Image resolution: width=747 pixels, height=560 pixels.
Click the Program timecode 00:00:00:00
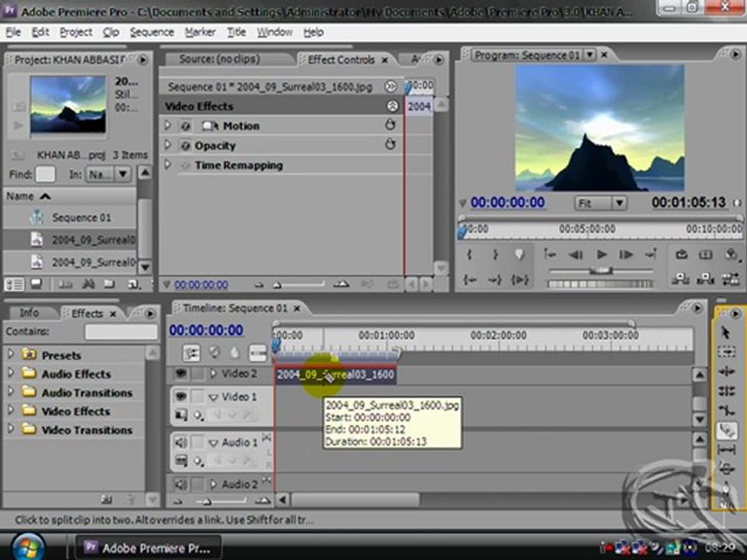tap(508, 203)
